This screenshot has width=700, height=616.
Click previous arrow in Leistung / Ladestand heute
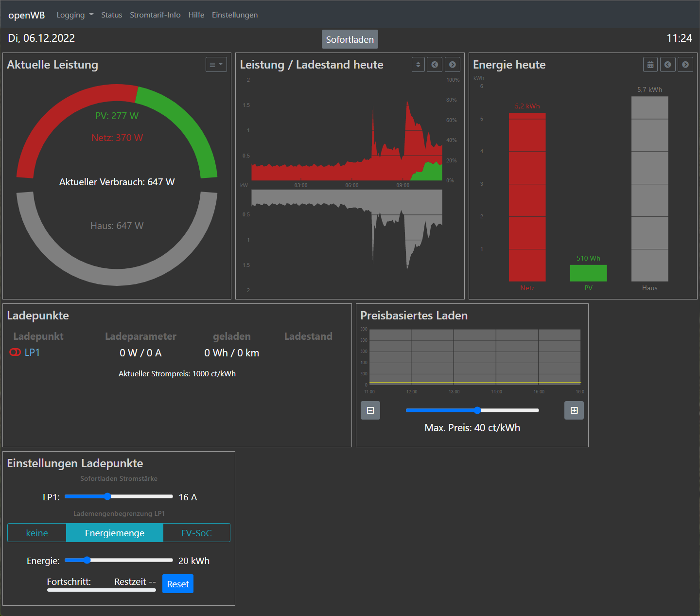435,65
